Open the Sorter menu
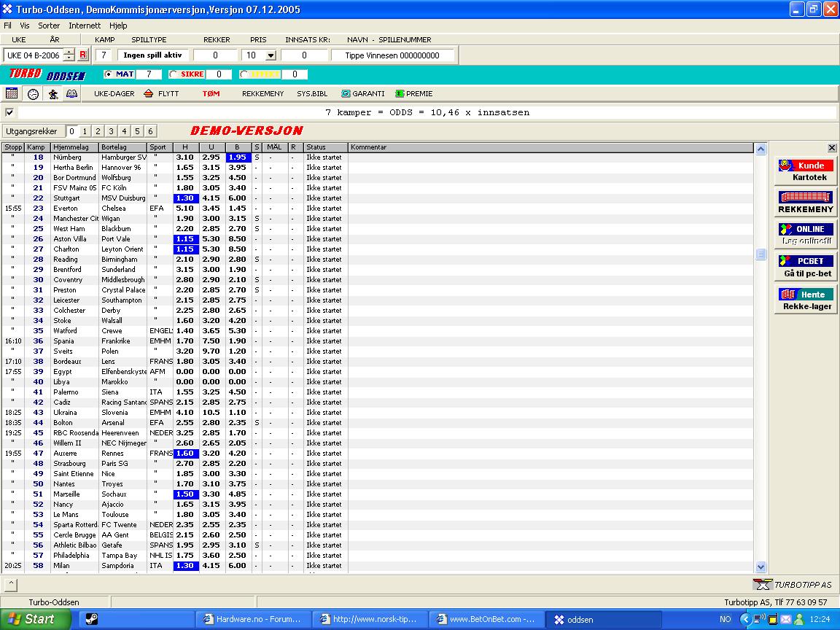The width and height of the screenshot is (840, 630). pos(49,26)
